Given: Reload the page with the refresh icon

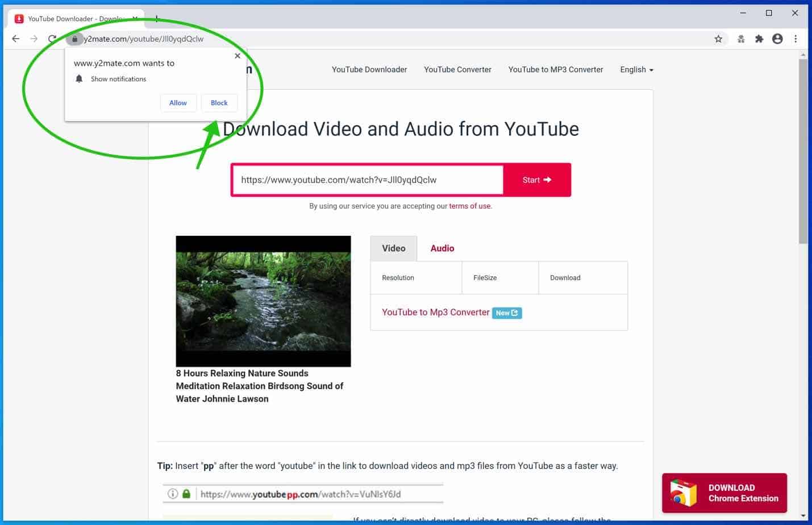Looking at the screenshot, I should coord(52,39).
